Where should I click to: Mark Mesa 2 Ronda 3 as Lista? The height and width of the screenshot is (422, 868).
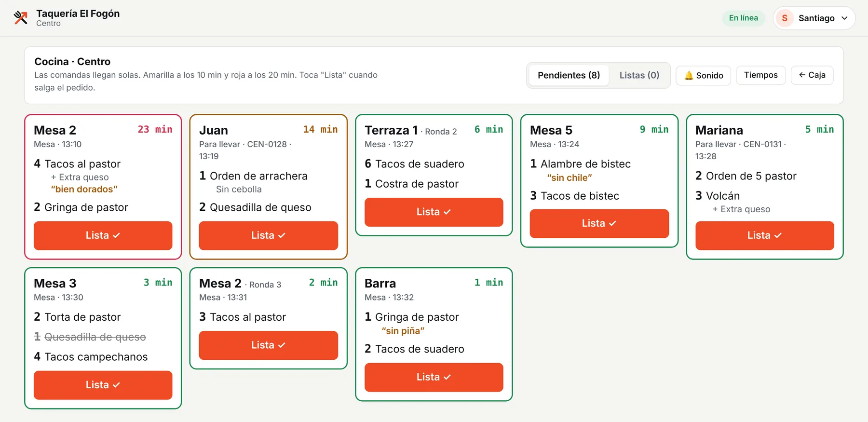point(268,345)
